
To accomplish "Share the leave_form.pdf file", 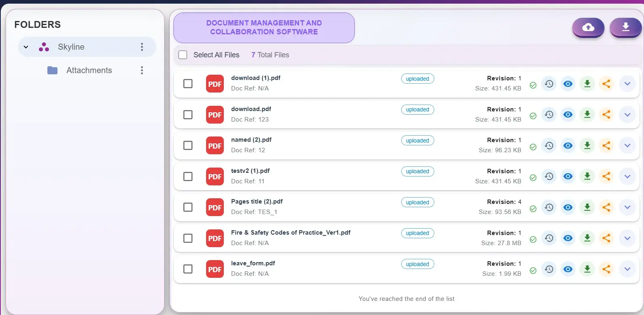I will [606, 269].
